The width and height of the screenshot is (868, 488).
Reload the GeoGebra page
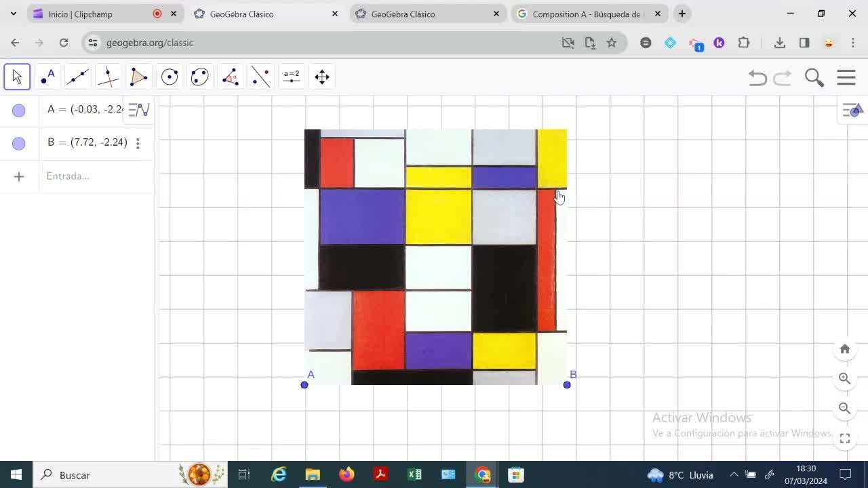[x=64, y=43]
